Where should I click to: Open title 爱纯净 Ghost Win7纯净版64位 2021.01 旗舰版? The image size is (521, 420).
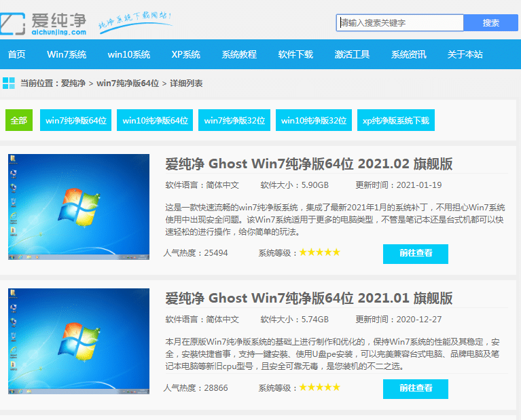(308, 298)
